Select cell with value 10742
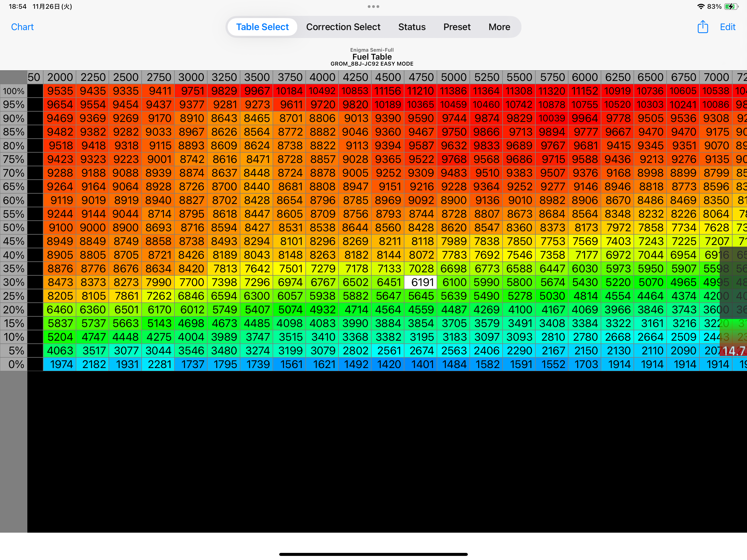 (x=520, y=105)
